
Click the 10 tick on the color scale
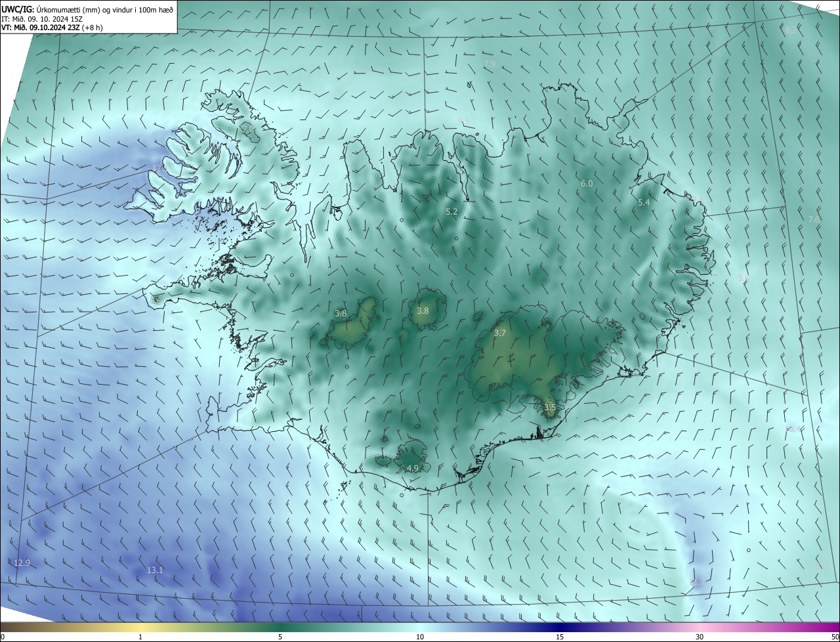click(420, 637)
